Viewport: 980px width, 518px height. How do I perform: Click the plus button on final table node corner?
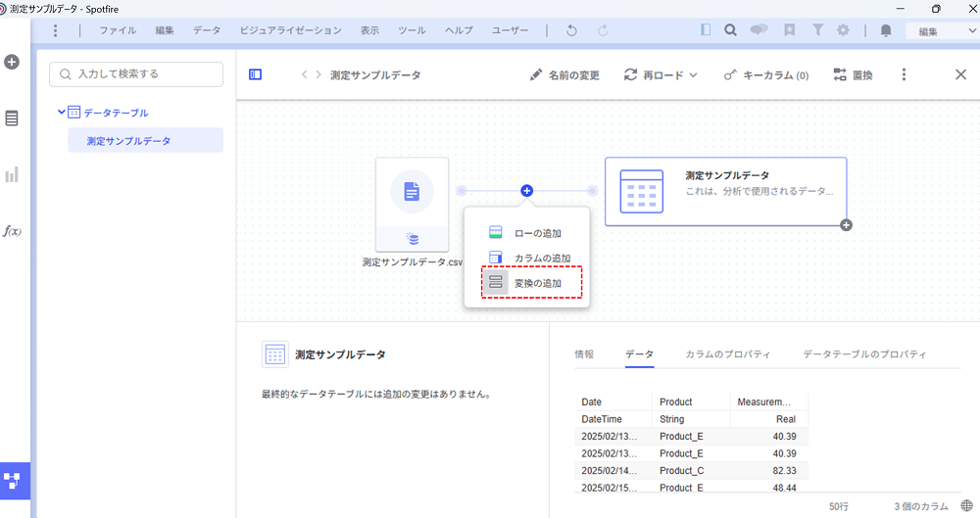(x=846, y=225)
